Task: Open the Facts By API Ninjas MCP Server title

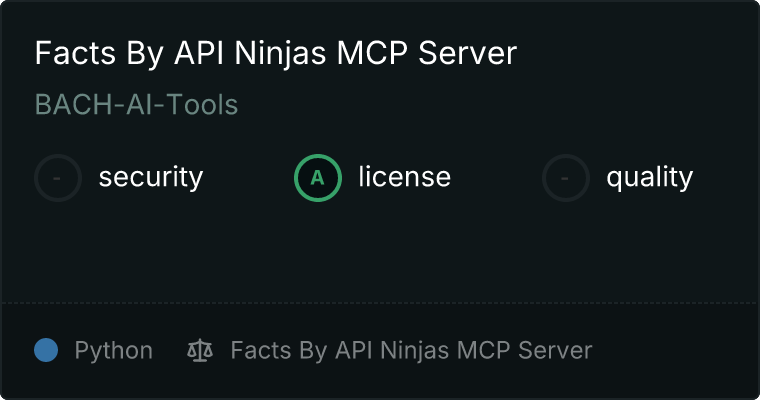Action: click(x=275, y=53)
